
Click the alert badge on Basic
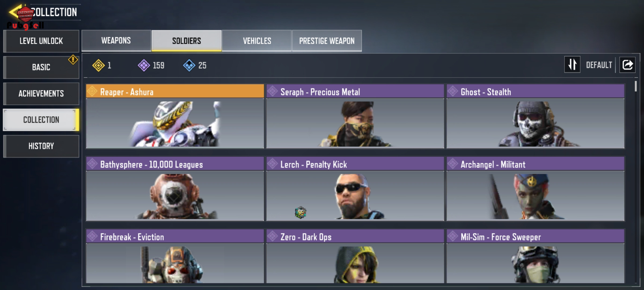(x=73, y=60)
